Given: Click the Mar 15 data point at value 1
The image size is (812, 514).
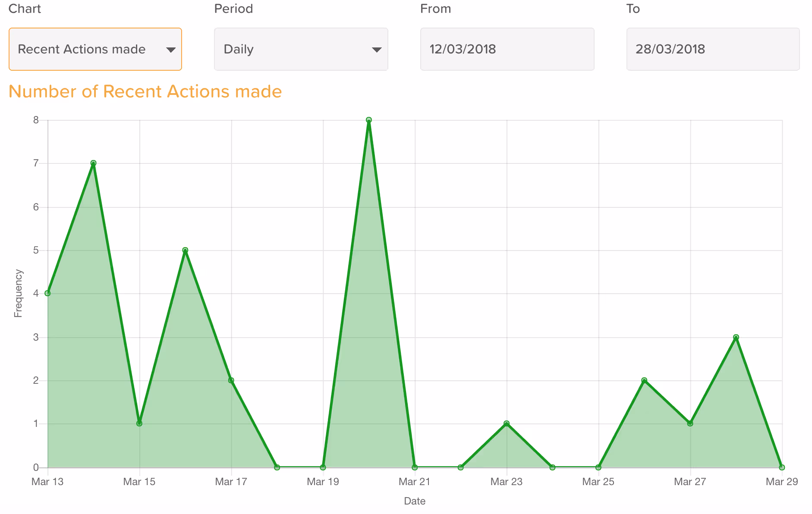Looking at the screenshot, I should point(139,423).
